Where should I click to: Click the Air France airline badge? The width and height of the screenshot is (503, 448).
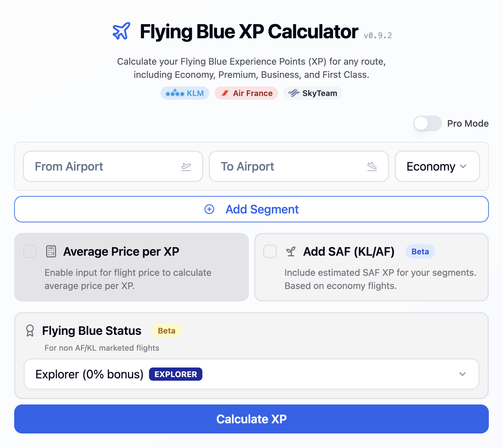(x=246, y=93)
